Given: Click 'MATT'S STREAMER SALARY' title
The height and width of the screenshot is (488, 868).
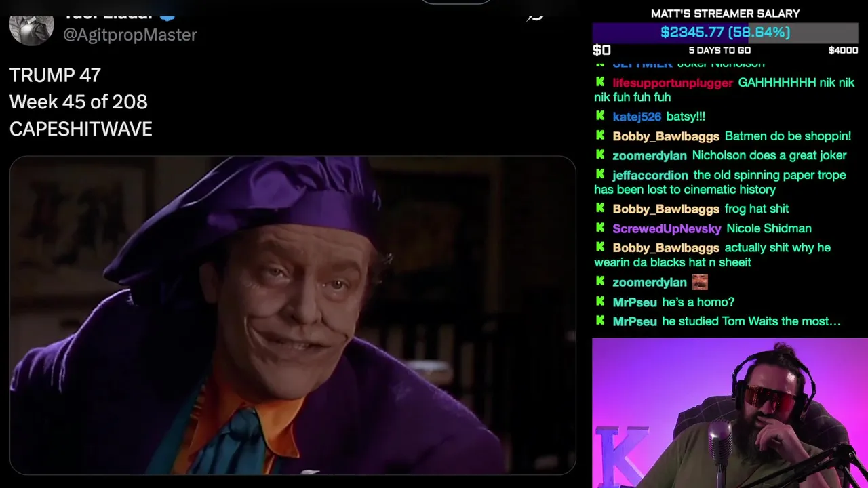Looking at the screenshot, I should click(726, 14).
